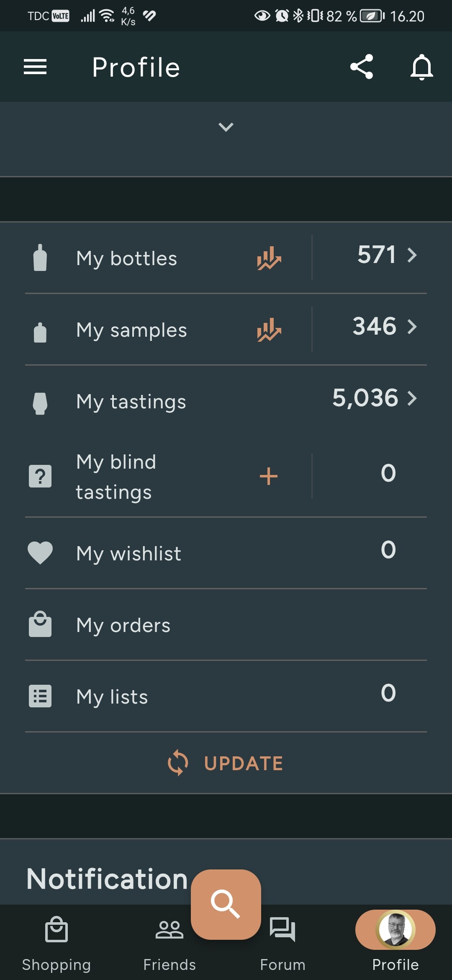The width and height of the screenshot is (452, 980).
Task: Tap the profile avatar picture
Action: 395,929
